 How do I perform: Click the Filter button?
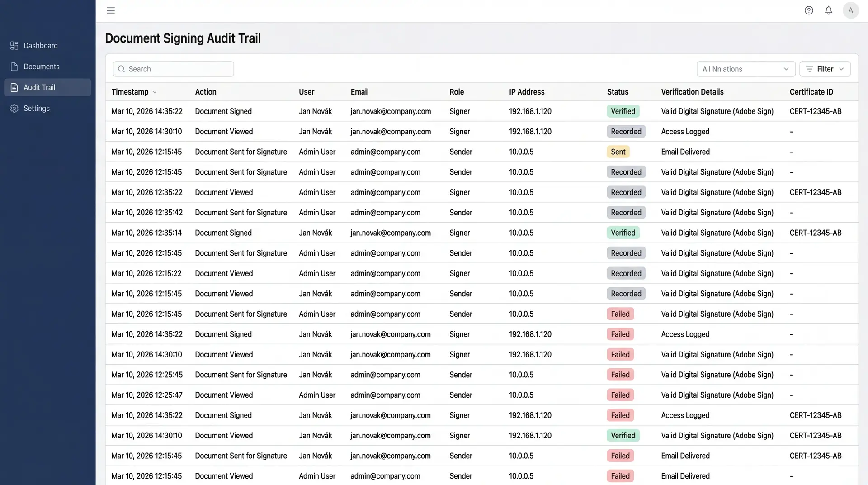coord(825,69)
